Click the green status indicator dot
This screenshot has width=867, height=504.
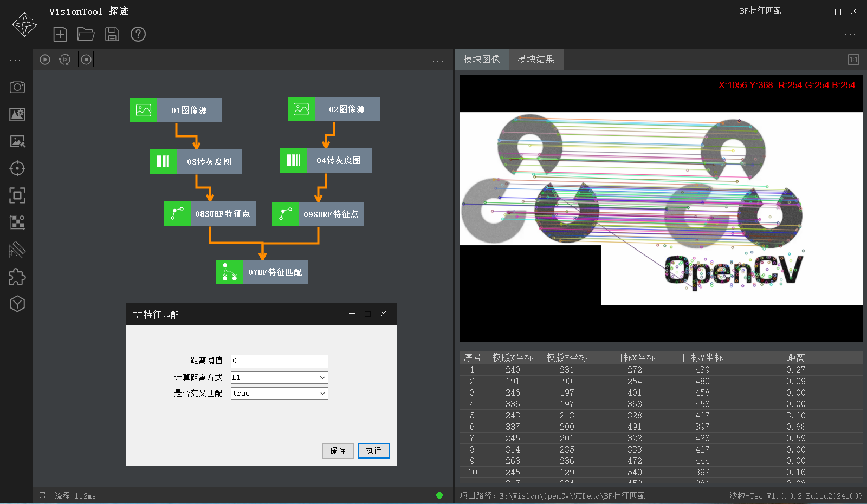439,495
